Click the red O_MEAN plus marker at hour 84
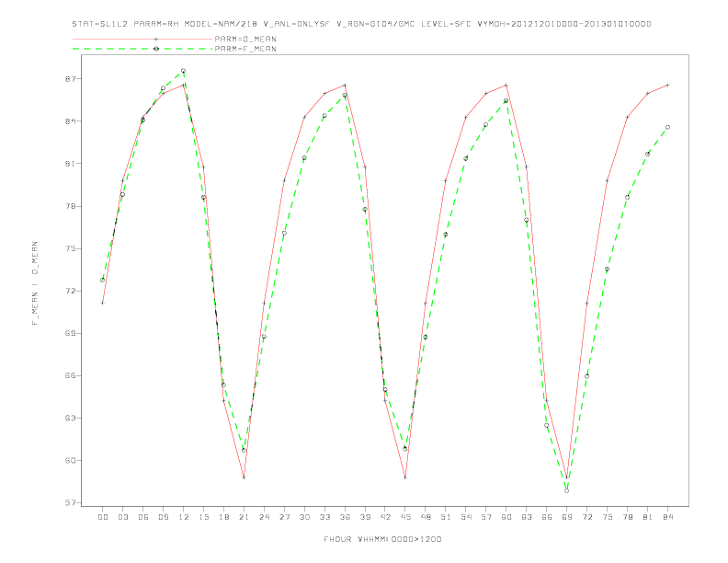 tap(667, 85)
